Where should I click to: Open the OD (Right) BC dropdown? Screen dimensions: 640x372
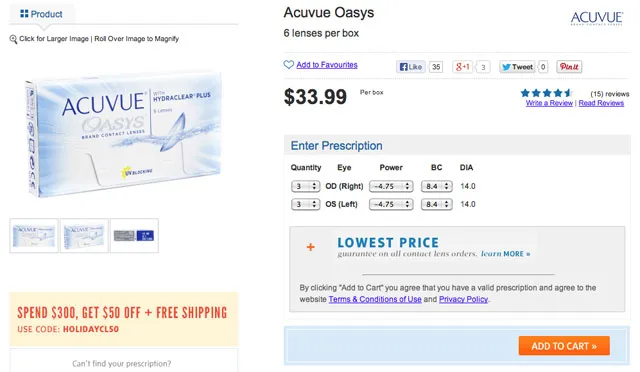[437, 186]
